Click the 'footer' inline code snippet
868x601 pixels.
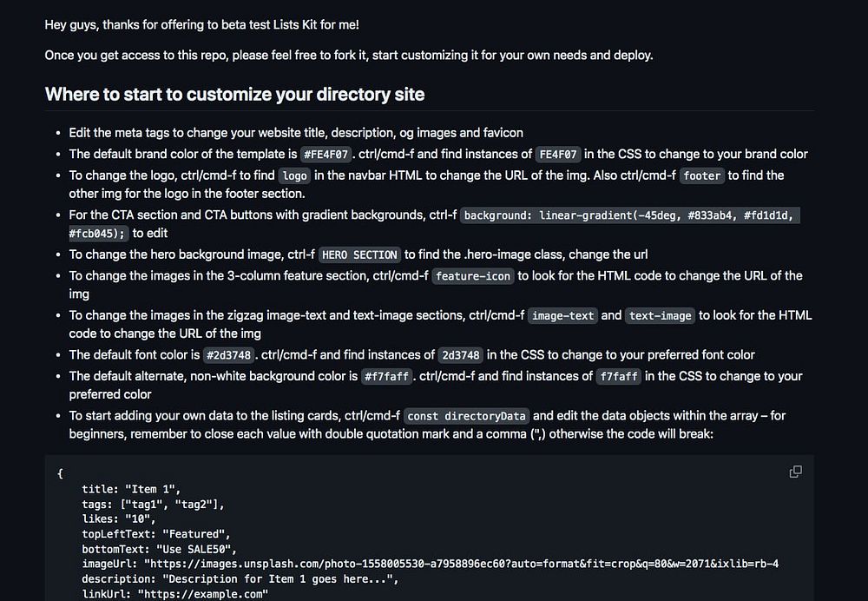click(x=702, y=175)
